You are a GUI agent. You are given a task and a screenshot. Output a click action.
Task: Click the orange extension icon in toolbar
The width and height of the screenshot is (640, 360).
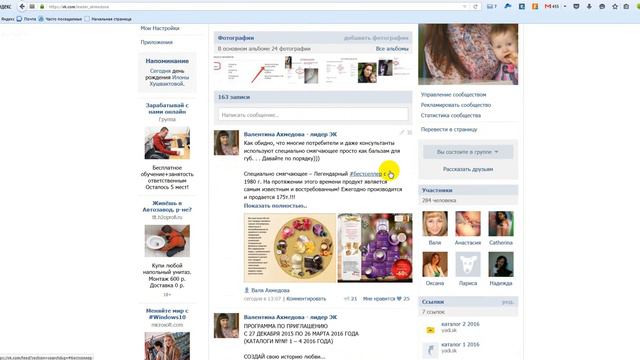pyautogui.click(x=535, y=7)
